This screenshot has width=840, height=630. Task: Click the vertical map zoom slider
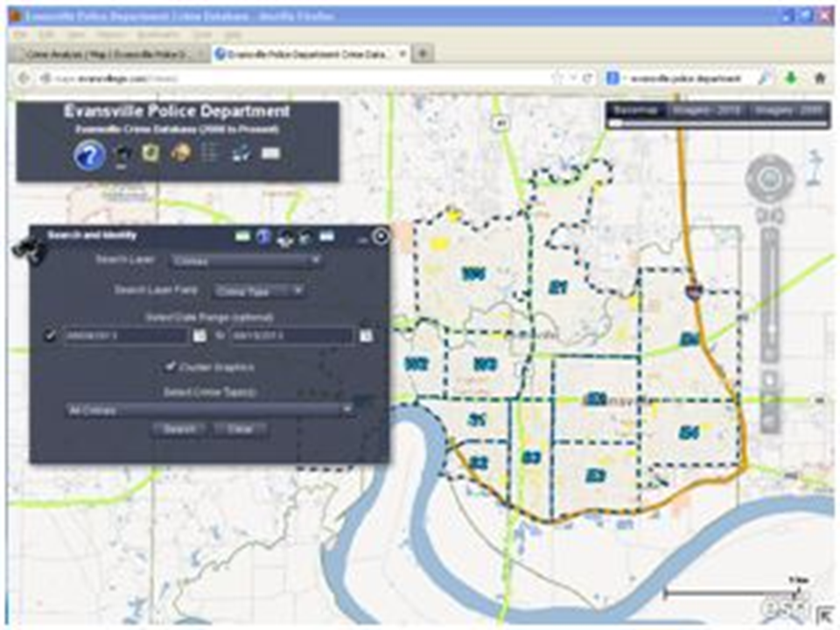point(770,294)
